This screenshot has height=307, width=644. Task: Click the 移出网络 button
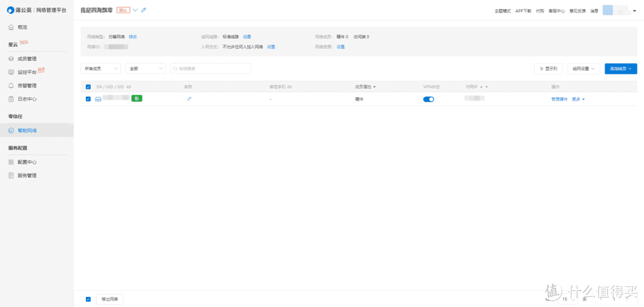(x=110, y=299)
